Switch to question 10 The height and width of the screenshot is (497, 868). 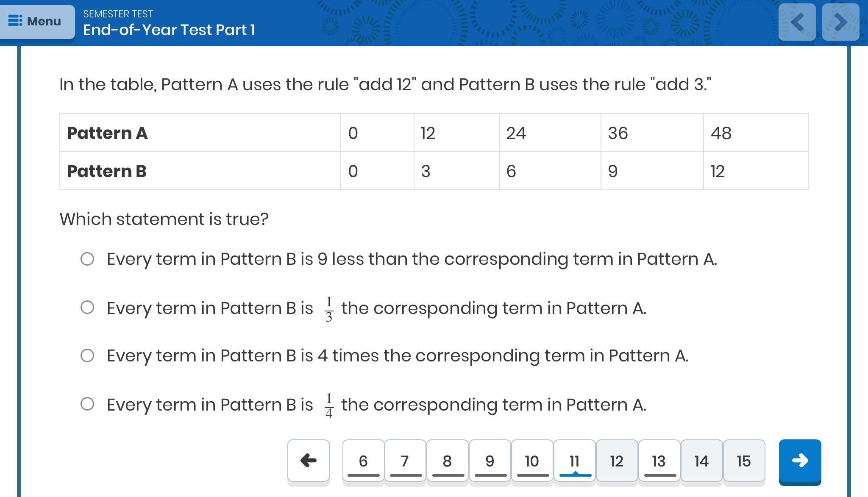click(x=532, y=461)
